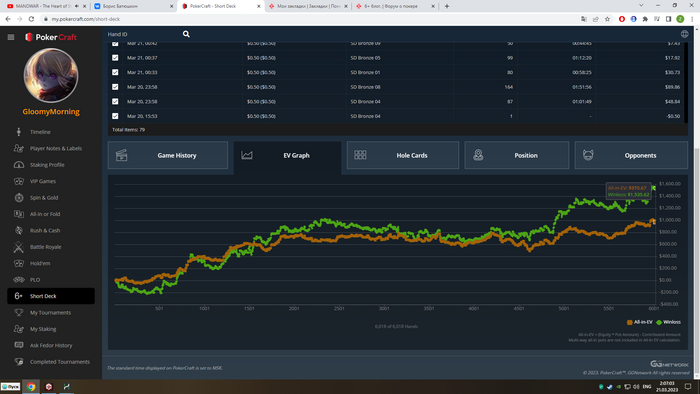
Task: Click the GloomyMorning username
Action: pyautogui.click(x=51, y=112)
